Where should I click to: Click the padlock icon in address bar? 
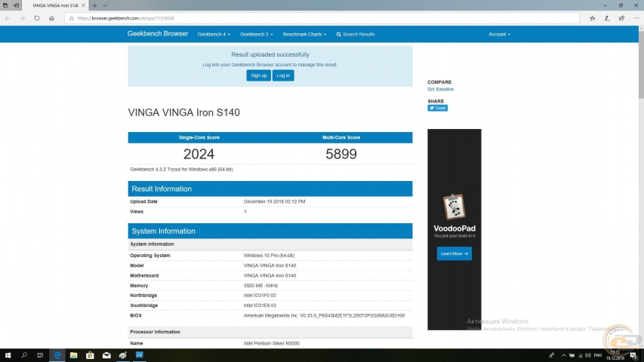pyautogui.click(x=71, y=18)
